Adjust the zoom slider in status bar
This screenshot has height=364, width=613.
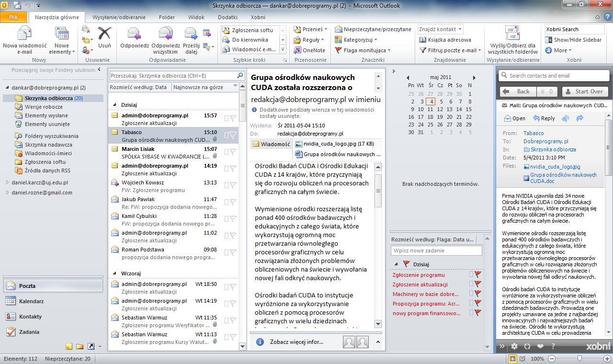pyautogui.click(x=580, y=359)
